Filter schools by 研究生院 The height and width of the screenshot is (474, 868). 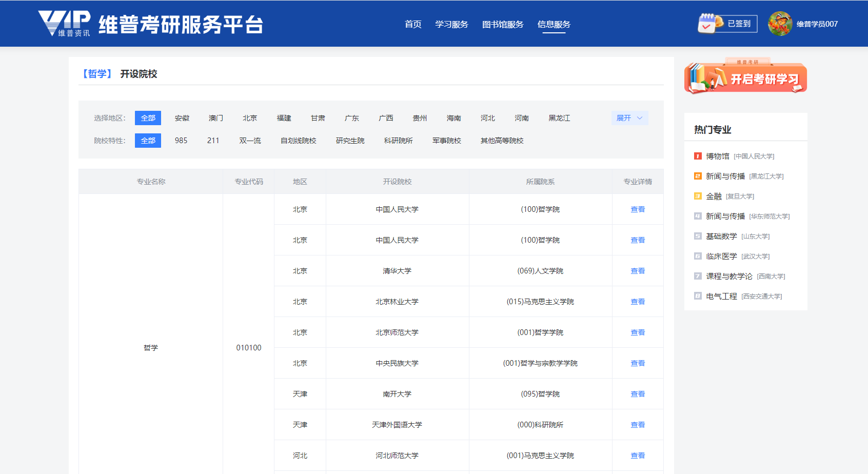[x=350, y=141]
